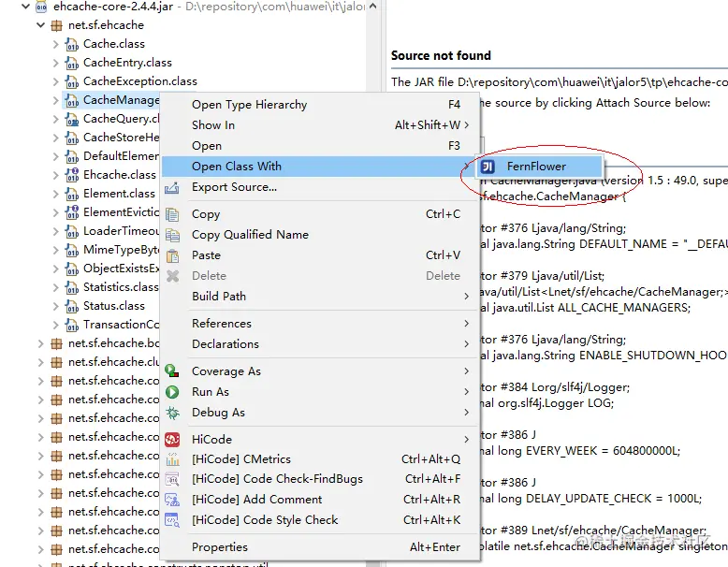Choose Copy Qualified Name from menu
The width and height of the screenshot is (728, 567).
(x=250, y=235)
